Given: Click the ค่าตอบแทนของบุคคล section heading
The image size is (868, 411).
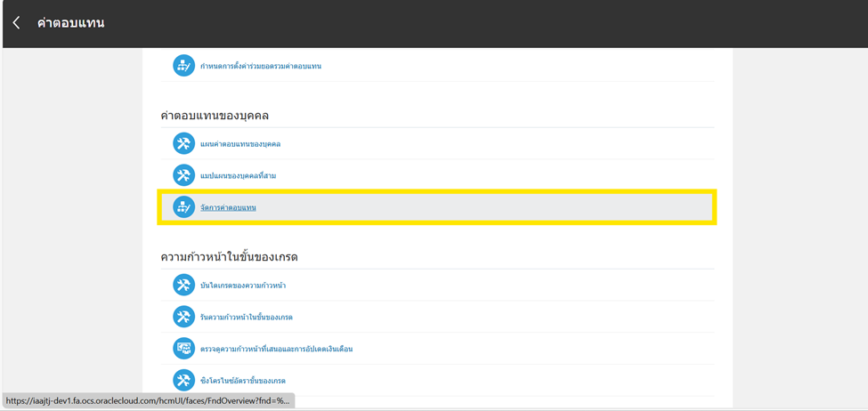Looking at the screenshot, I should pyautogui.click(x=215, y=116).
